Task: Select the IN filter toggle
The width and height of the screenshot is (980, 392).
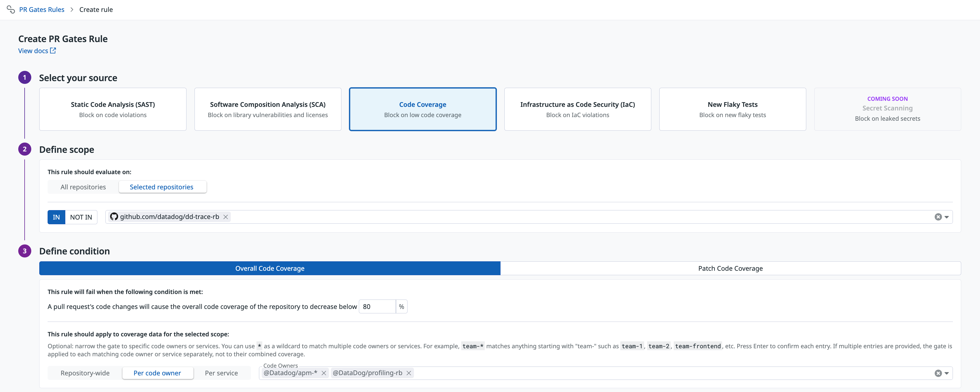Action: (x=56, y=217)
